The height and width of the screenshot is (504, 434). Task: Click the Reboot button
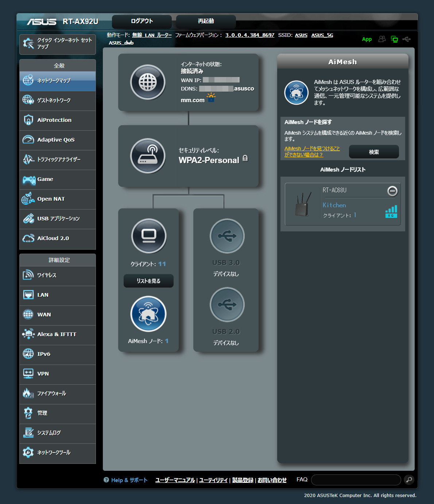206,22
